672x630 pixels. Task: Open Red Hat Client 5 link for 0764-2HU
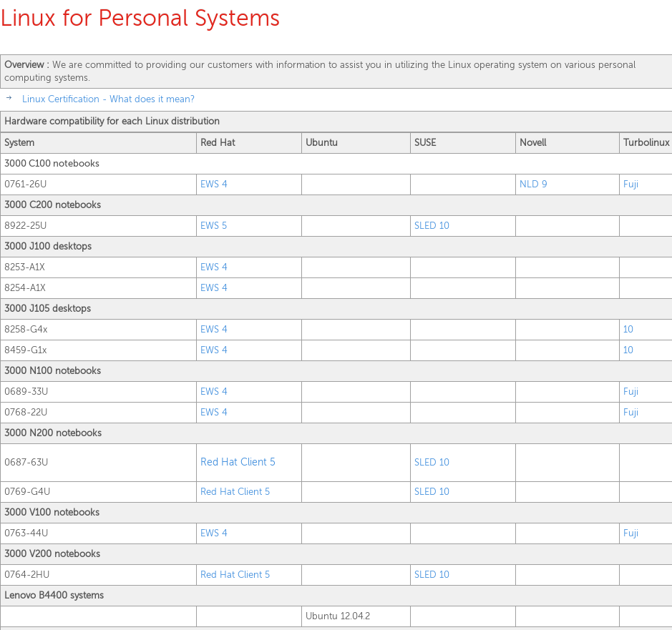coord(235,575)
